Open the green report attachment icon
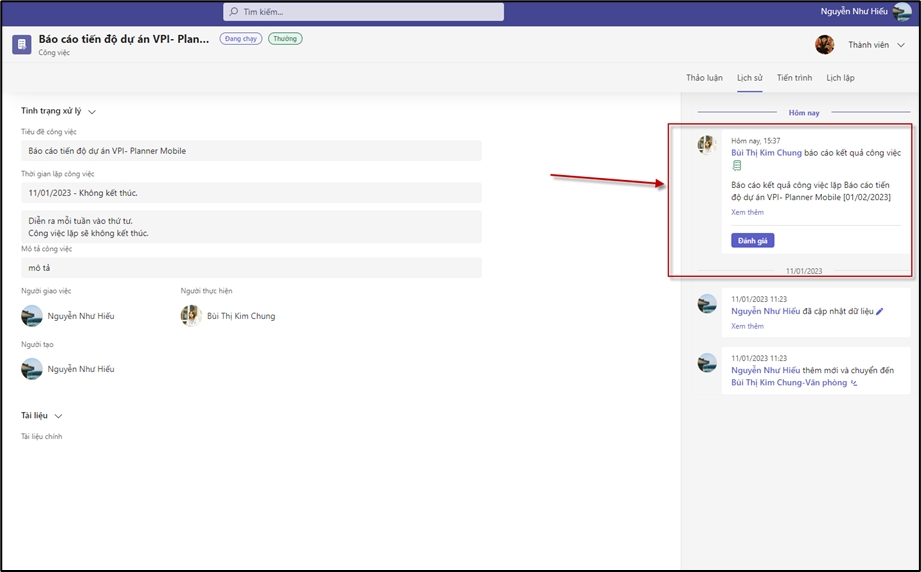 pos(737,166)
